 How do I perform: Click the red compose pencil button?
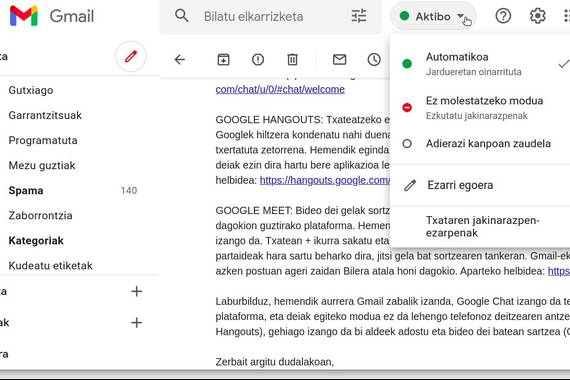(131, 57)
